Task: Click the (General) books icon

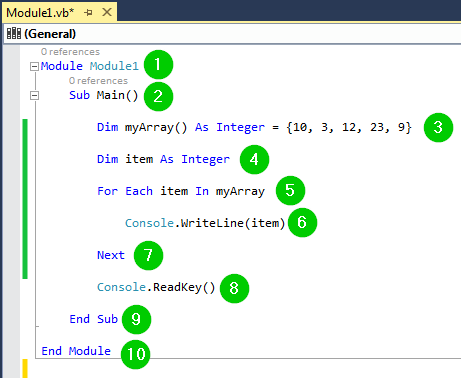Action: [x=14, y=33]
